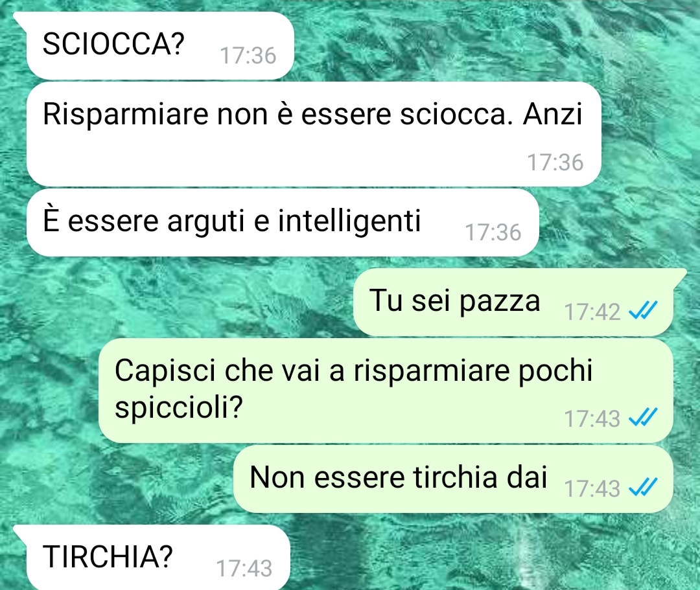Select the 'SCIOCCA?' message bubble
This screenshot has width=700, height=590.
click(x=160, y=45)
